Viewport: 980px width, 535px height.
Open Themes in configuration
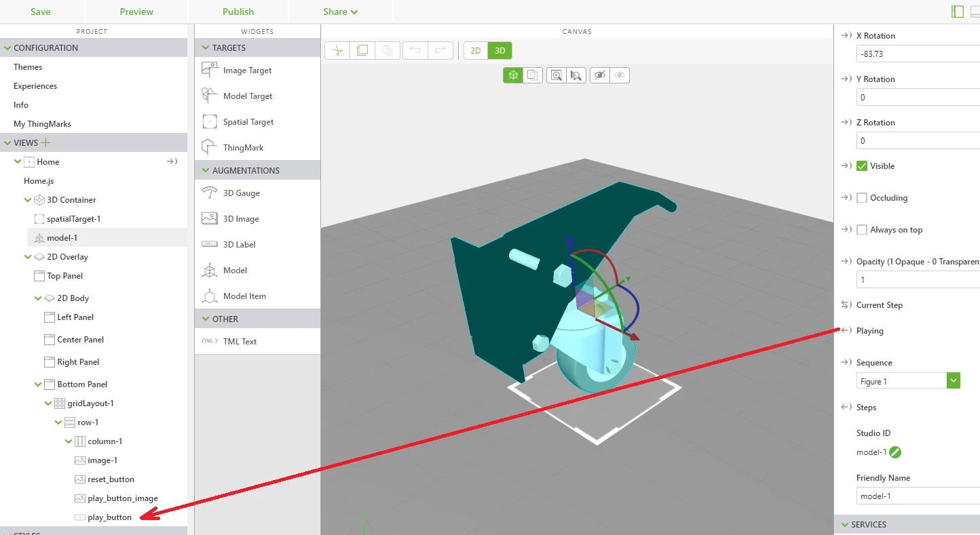click(x=28, y=66)
